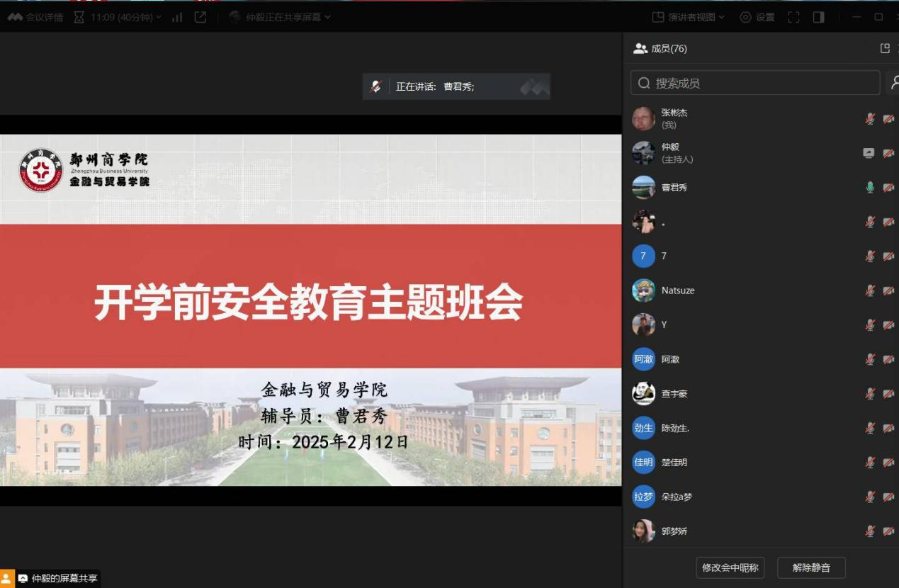Toggle camera icon for Natsuze

888,290
